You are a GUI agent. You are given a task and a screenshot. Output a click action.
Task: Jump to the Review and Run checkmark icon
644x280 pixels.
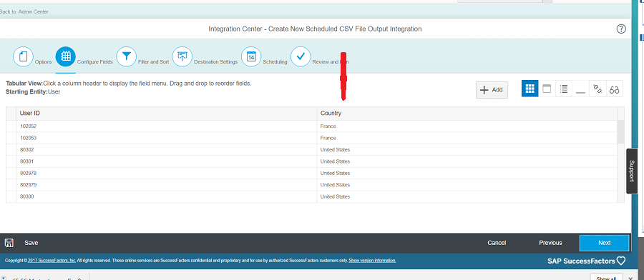(x=301, y=56)
